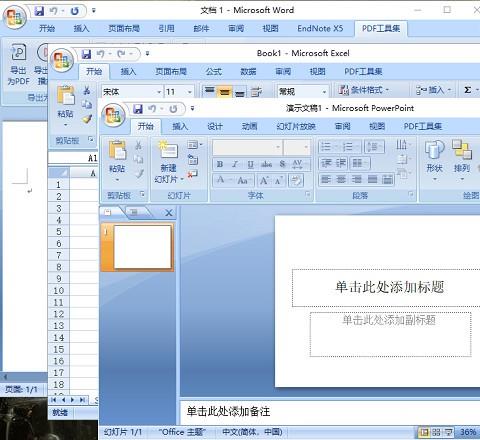Clear all formatting in PowerPoint font group

[x=296, y=181]
